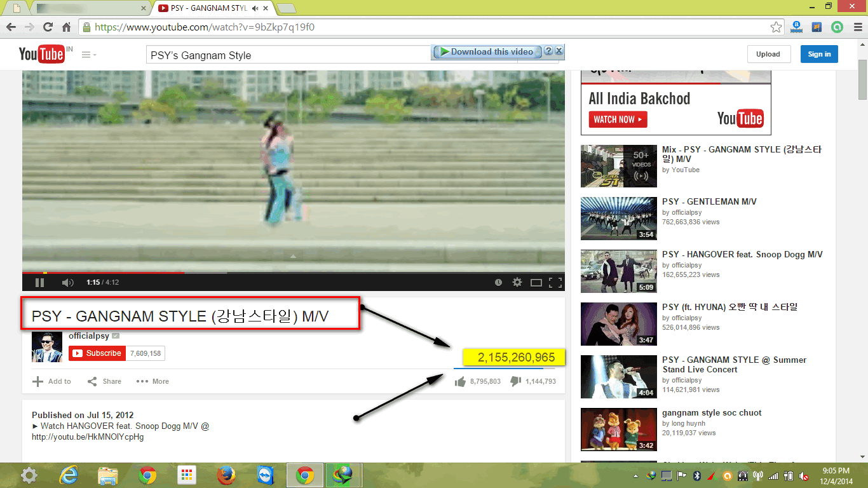This screenshot has height=488, width=868.
Task: Click the Watch Later clock icon
Action: coord(499,282)
